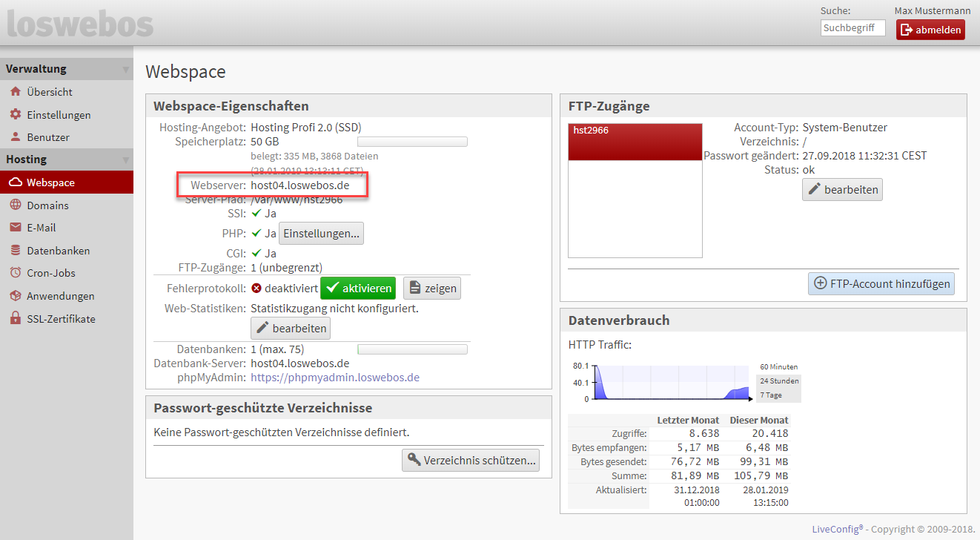This screenshot has height=540, width=980.
Task: Click the E-Mail envelope icon
Action: pos(15,228)
